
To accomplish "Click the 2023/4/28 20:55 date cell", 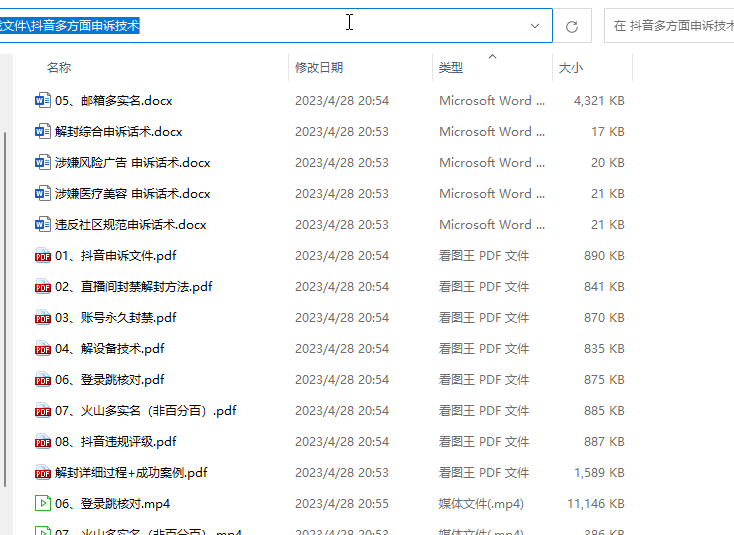I will [342, 504].
